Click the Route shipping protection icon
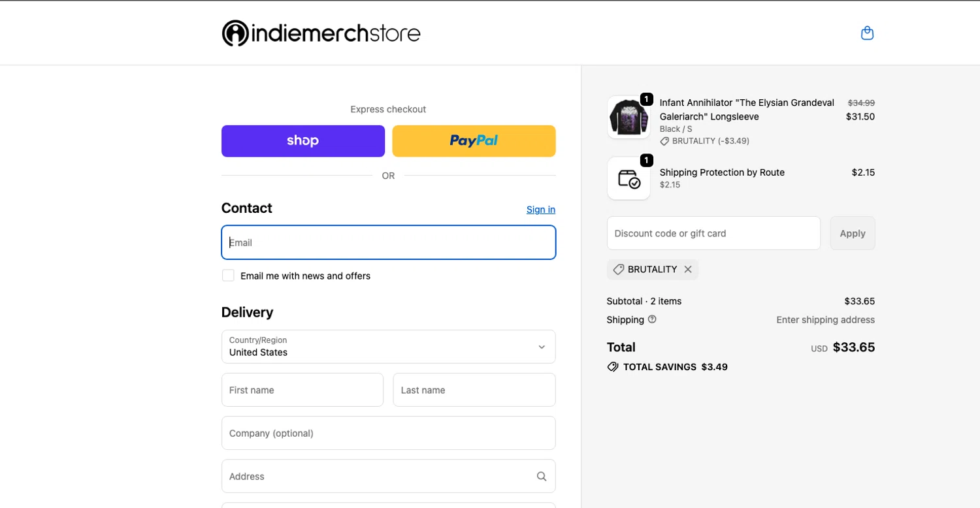Screen dimensions: 980x508 click(629, 178)
